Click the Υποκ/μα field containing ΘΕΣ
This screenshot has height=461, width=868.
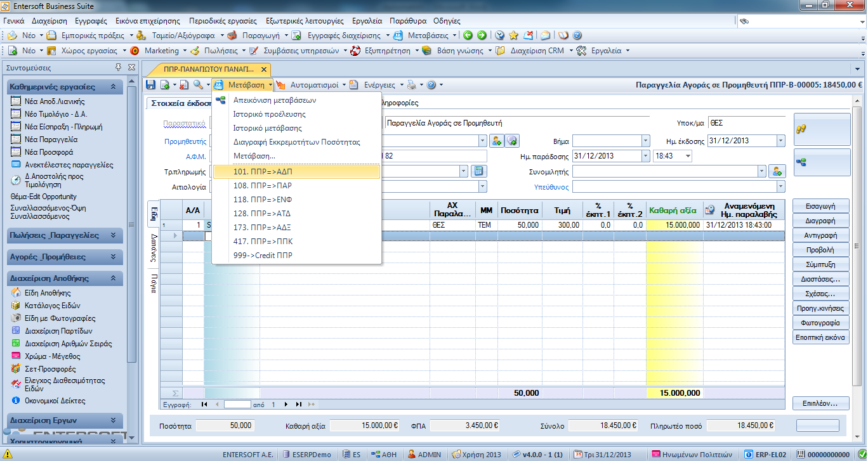746,124
